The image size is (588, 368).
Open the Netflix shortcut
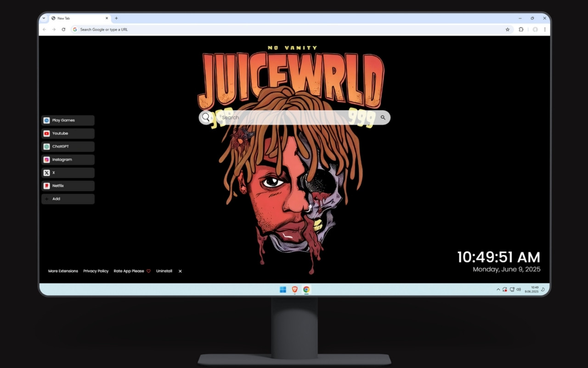pyautogui.click(x=68, y=186)
